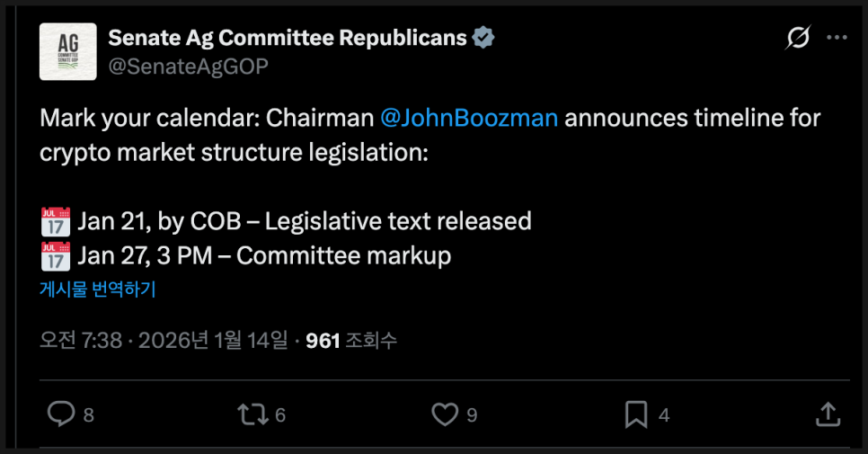
Task: Open the @SenateAgGOP handle
Action: (188, 66)
